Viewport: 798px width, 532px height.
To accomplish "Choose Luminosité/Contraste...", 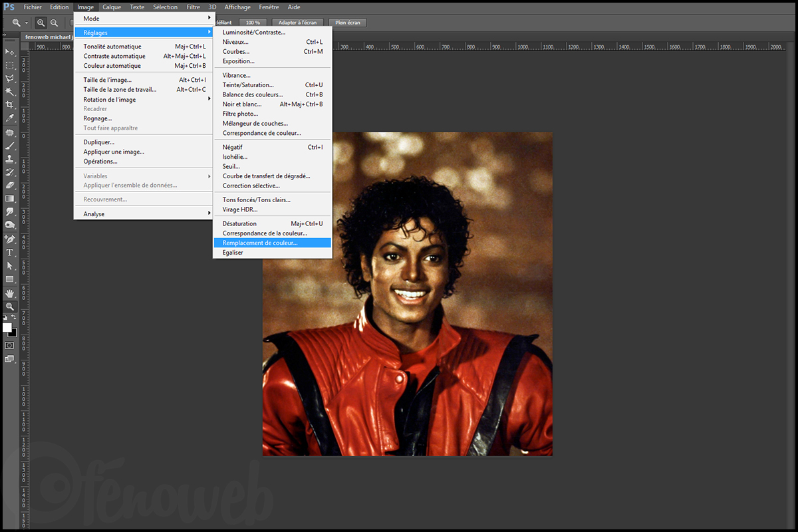I will click(272, 32).
